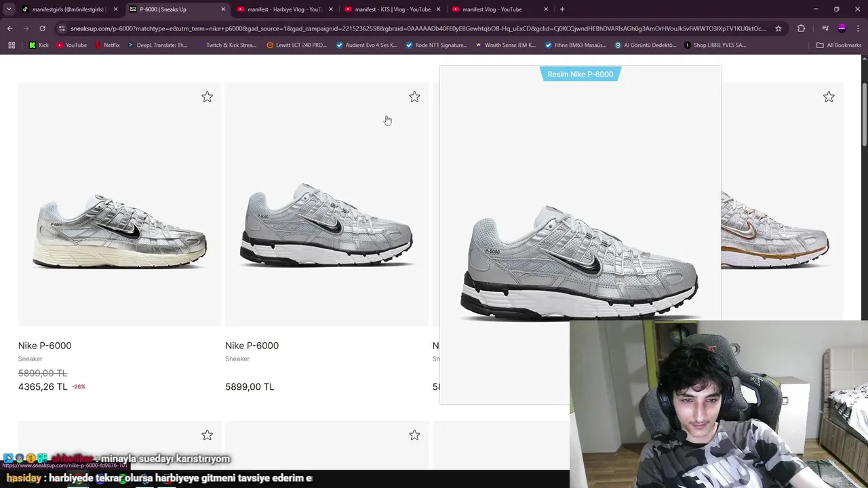The image size is (868, 488).
Task: Bookmark this page with the star icon
Action: coord(778,28)
